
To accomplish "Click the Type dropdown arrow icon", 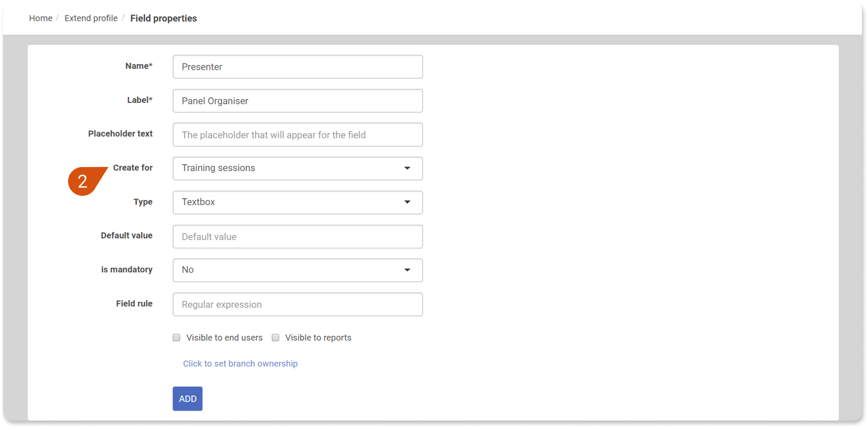I will pos(407,202).
